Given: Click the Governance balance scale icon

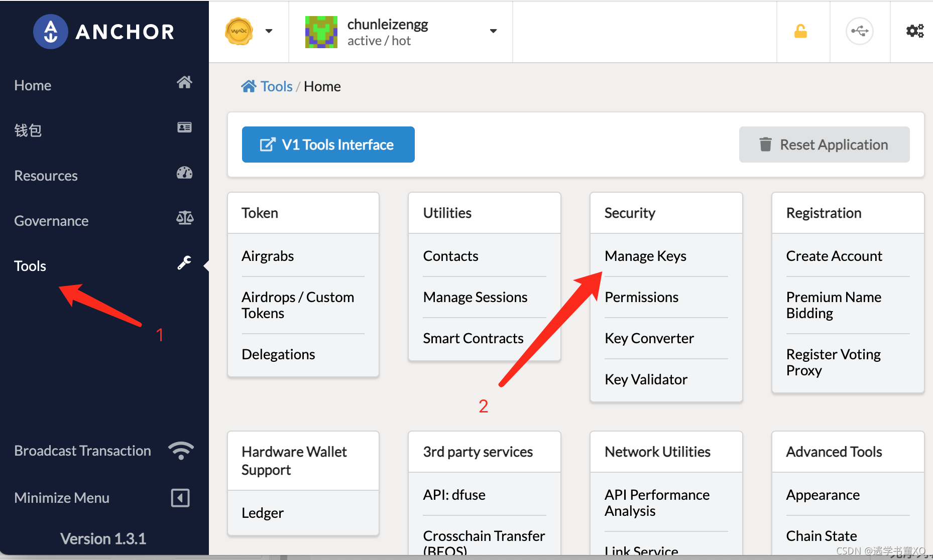Looking at the screenshot, I should [x=185, y=218].
